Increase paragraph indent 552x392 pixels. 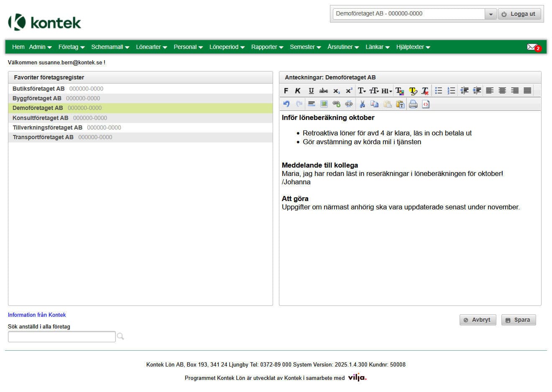pyautogui.click(x=477, y=91)
